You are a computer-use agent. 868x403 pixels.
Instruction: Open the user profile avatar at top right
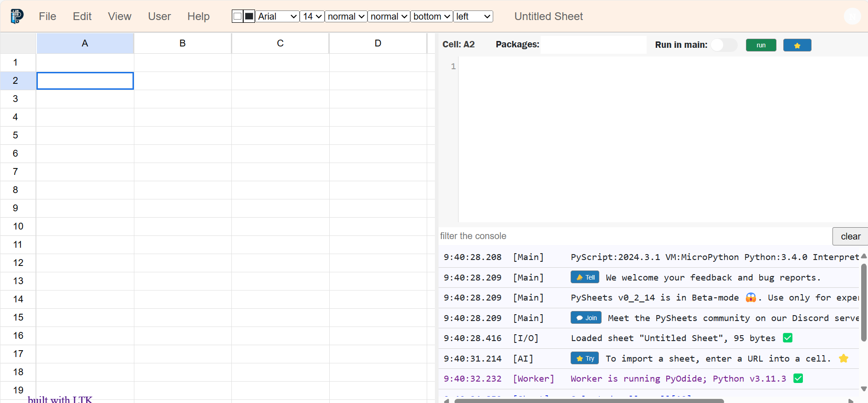(x=852, y=16)
